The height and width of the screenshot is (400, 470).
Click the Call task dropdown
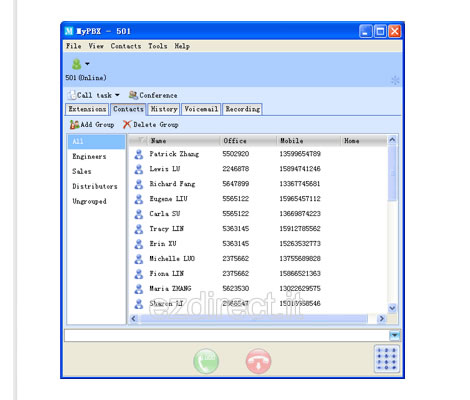pyautogui.click(x=93, y=95)
